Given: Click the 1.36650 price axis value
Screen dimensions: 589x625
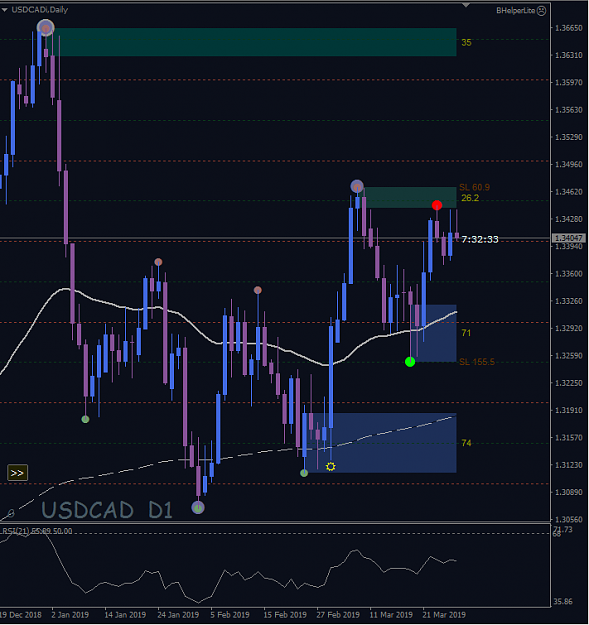Looking at the screenshot, I should [x=569, y=28].
